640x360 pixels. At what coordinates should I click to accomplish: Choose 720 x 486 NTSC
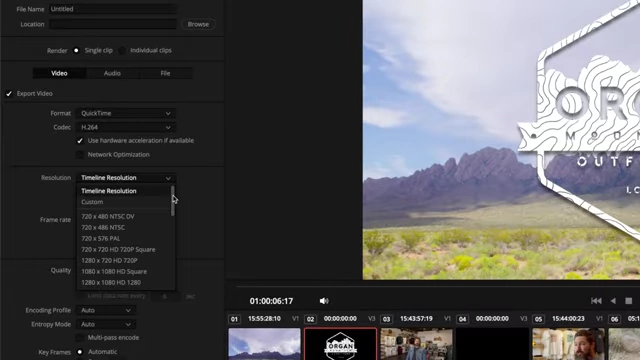click(x=124, y=228)
